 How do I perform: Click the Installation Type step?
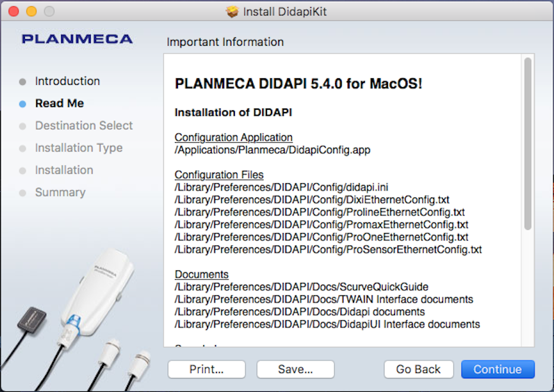tap(78, 148)
